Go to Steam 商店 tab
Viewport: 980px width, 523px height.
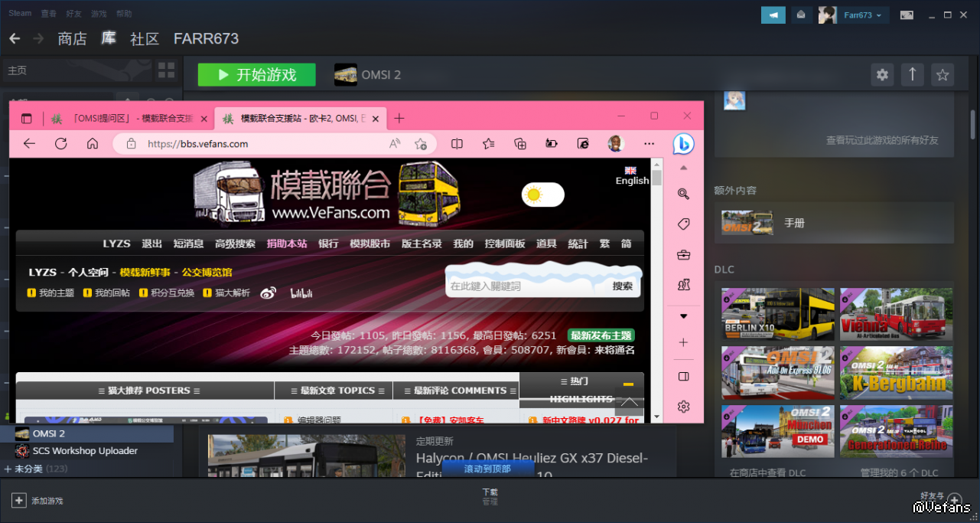73,38
